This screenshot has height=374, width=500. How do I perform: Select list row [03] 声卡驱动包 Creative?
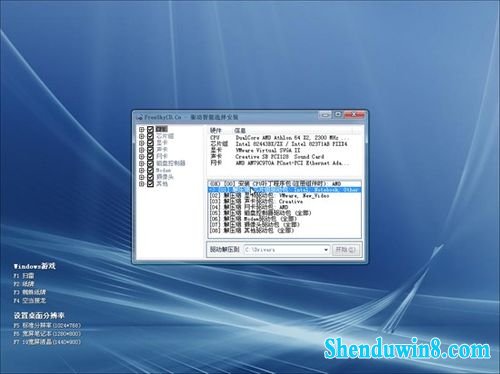(x=284, y=201)
